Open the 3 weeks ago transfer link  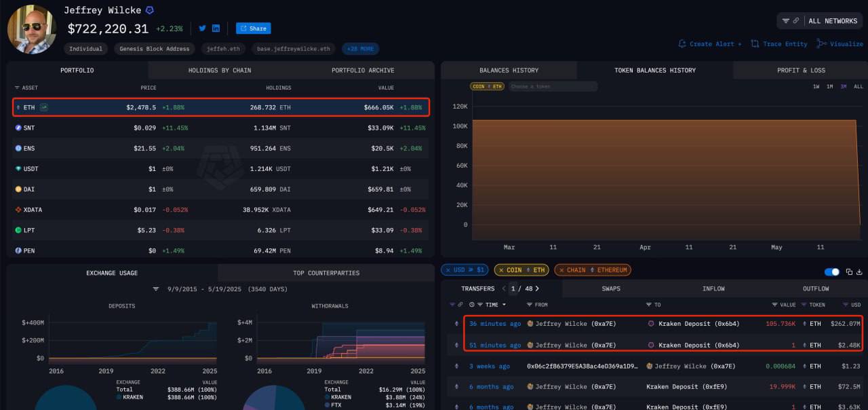489,366
